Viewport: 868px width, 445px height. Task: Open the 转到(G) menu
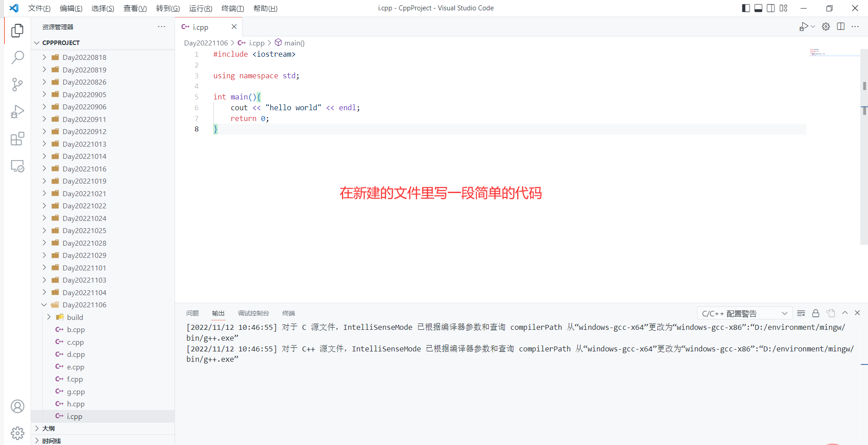(168, 8)
